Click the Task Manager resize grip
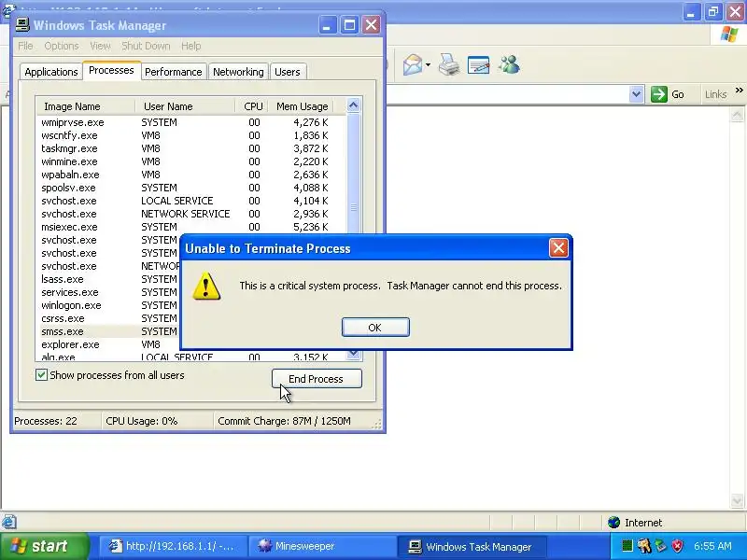 click(x=377, y=425)
